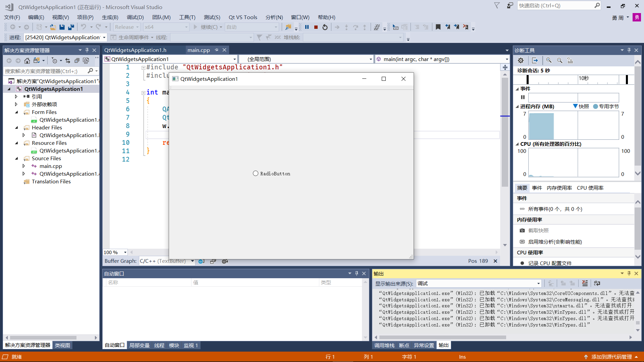The width and height of the screenshot is (644, 362).
Task: Restart the debug session
Action: point(325,27)
